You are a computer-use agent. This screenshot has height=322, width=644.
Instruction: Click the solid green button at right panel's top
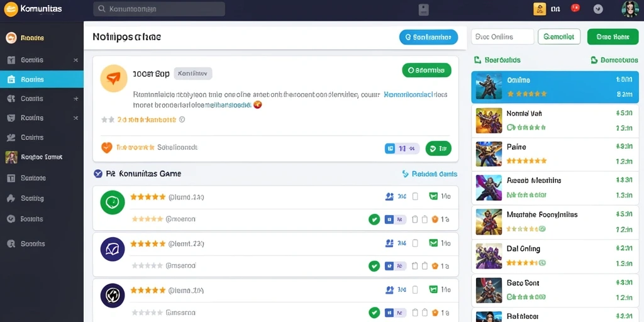coord(613,36)
